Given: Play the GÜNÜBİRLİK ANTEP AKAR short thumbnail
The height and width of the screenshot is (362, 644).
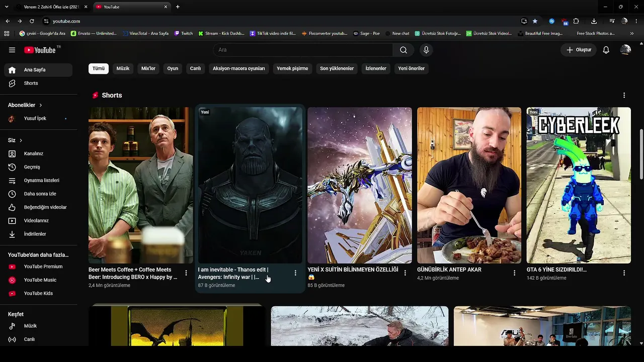Looking at the screenshot, I should pyautogui.click(x=469, y=185).
